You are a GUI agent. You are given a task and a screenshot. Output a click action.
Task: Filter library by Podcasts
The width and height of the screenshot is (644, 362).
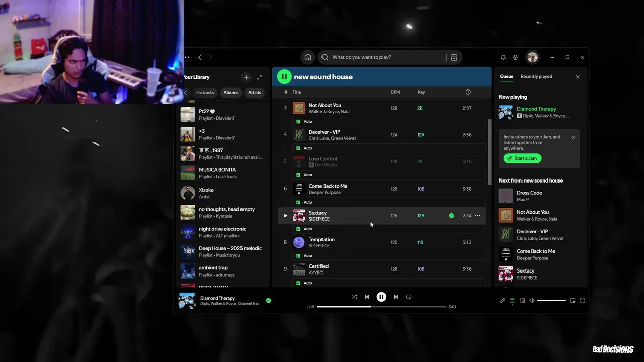[x=205, y=93]
